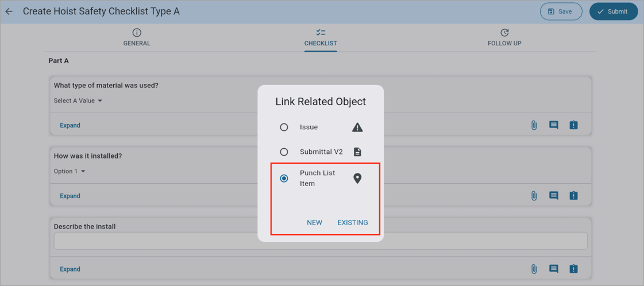The image size is (644, 286).
Task: Expand the How was it installed question
Action: 70,196
